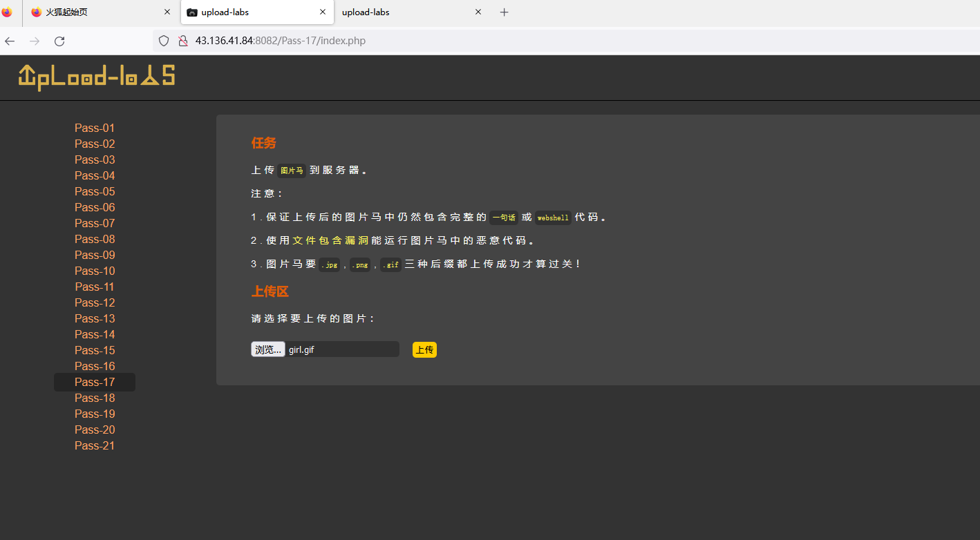
Task: Click the 一句话 code tag
Action: pos(504,218)
